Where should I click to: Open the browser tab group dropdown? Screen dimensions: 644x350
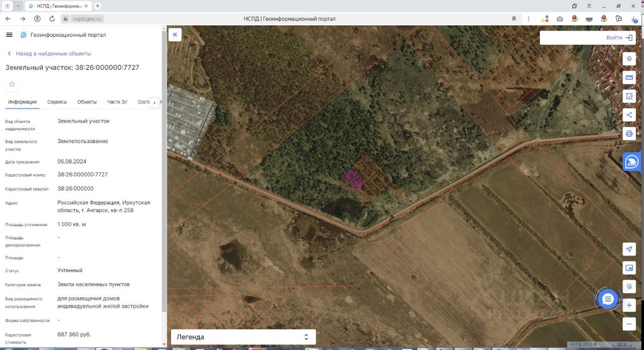point(19,6)
